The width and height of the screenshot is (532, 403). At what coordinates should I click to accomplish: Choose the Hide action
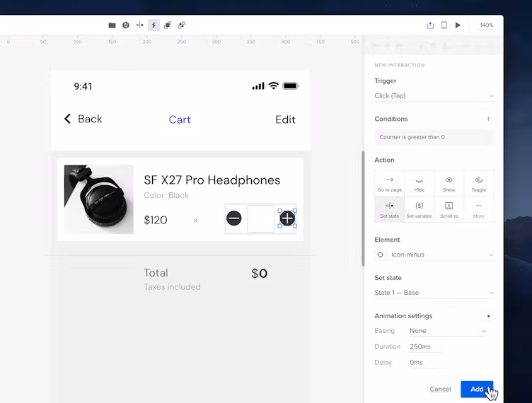(420, 184)
